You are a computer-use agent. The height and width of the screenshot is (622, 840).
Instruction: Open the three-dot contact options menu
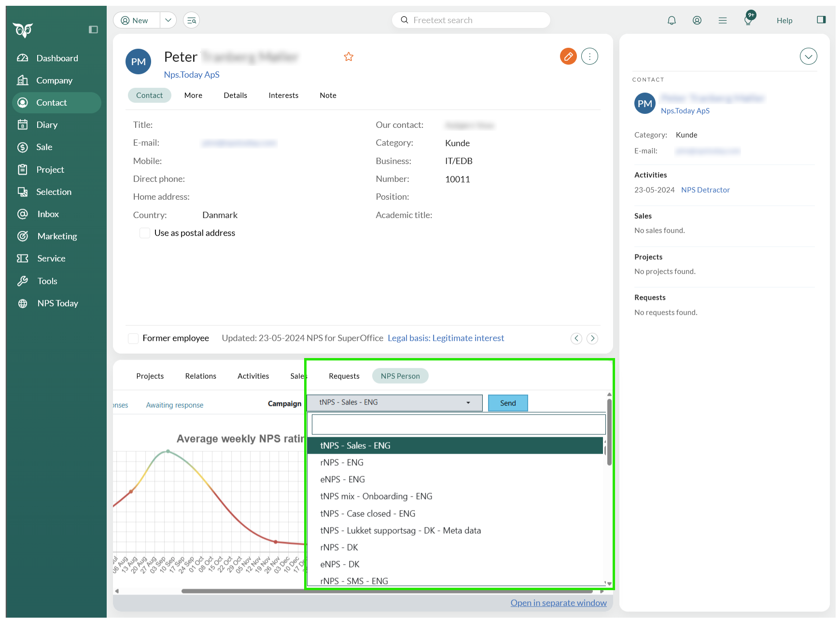tap(589, 56)
